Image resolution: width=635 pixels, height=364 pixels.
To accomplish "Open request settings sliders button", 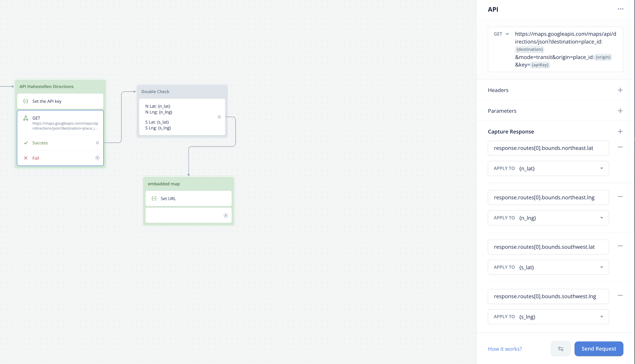I will [560, 349].
